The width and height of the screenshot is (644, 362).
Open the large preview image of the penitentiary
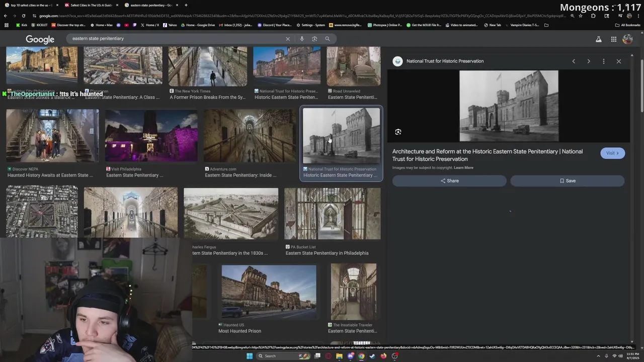509,106
